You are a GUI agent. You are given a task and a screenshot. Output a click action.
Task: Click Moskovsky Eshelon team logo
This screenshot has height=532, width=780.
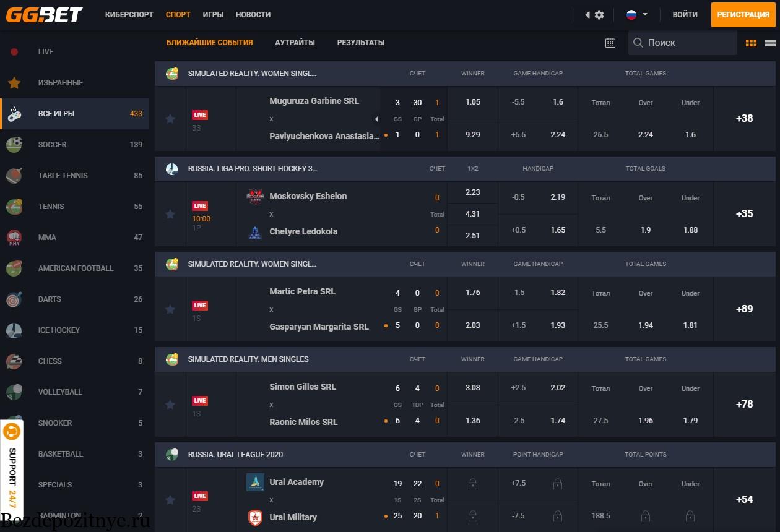255,196
